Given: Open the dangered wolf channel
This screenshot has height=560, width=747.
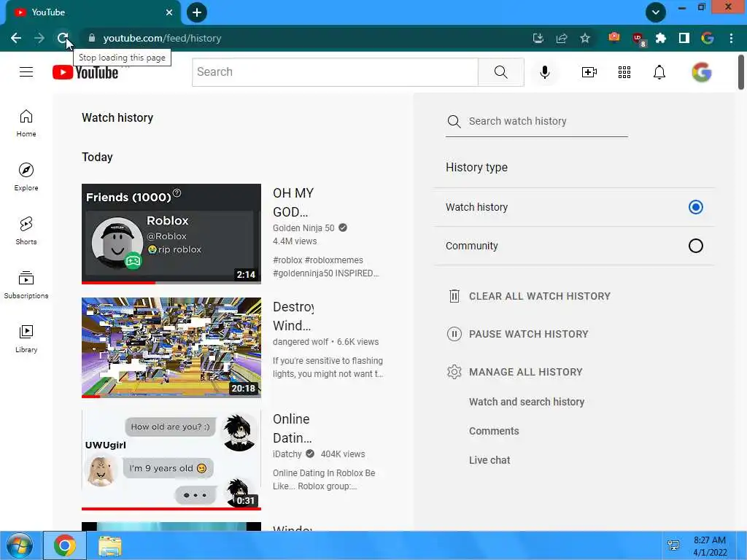Looking at the screenshot, I should [x=300, y=342].
